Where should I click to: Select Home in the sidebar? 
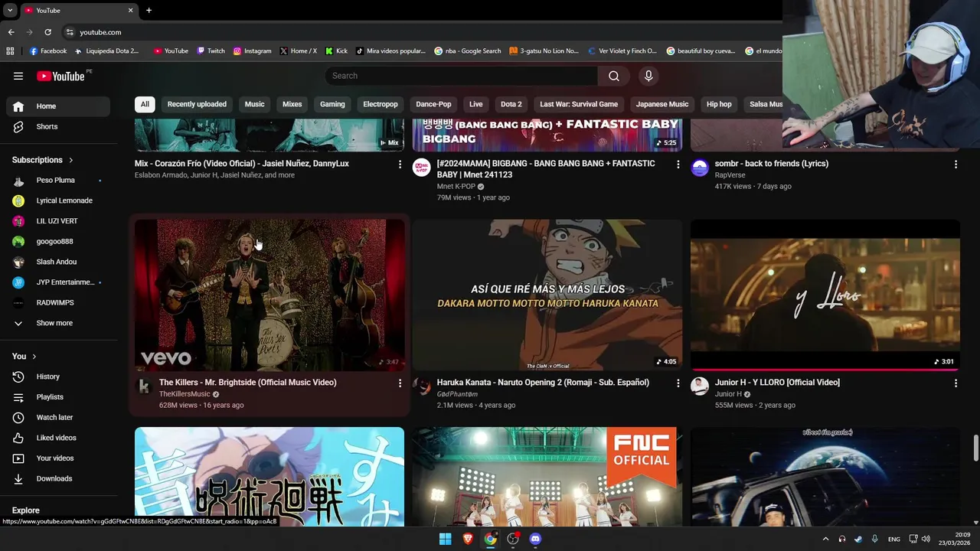point(58,106)
